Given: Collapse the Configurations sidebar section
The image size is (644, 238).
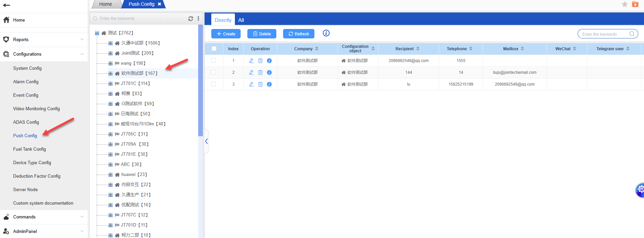Looking at the screenshot, I should [82, 54].
